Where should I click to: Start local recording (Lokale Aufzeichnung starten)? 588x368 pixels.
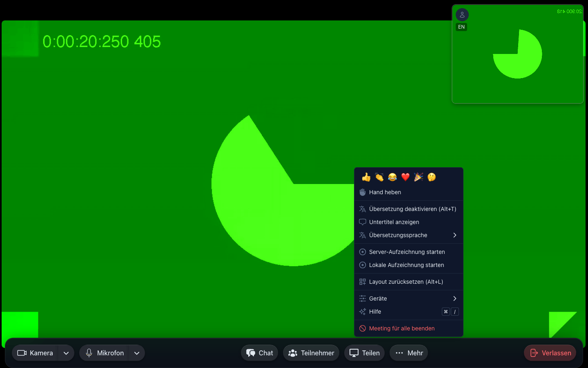[x=409, y=265]
